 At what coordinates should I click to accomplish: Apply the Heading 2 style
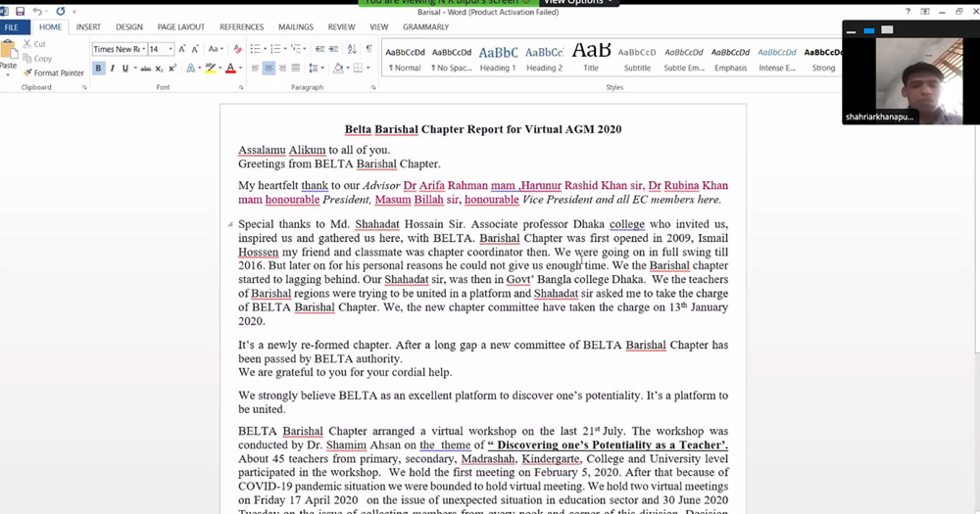544,58
